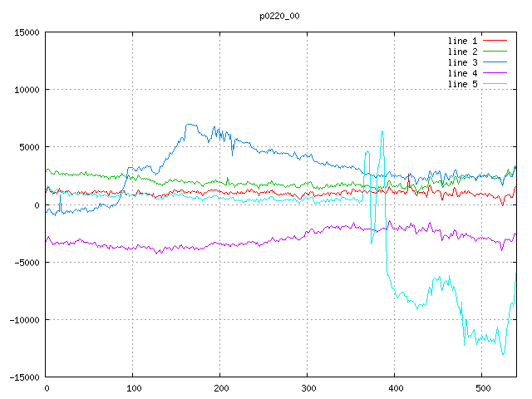Click the line 3 blue legend sample
Image resolution: width=532 pixels, height=399 pixels.
coord(495,62)
